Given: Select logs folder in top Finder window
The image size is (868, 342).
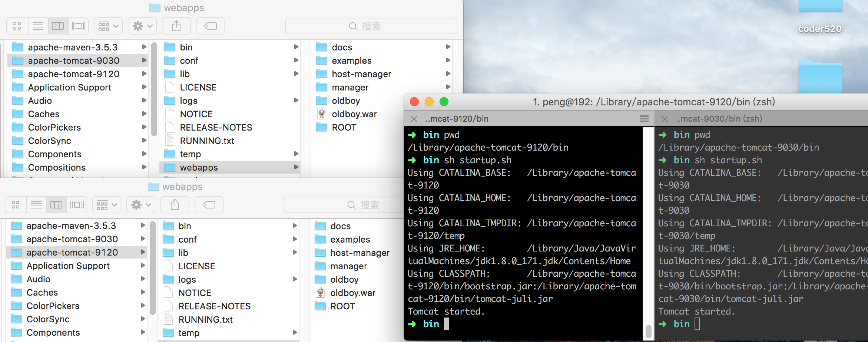Looking at the screenshot, I should [x=230, y=101].
